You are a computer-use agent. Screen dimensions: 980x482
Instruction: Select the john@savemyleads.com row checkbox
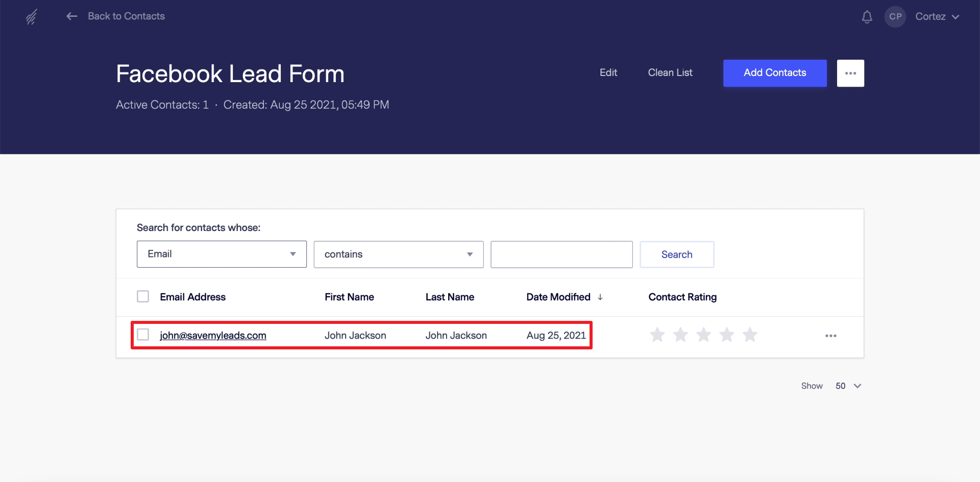143,335
